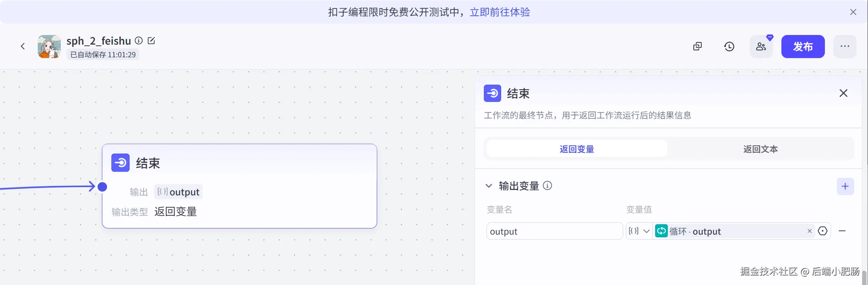Open the duplicate workflow icon
868x285 pixels.
pyautogui.click(x=697, y=47)
